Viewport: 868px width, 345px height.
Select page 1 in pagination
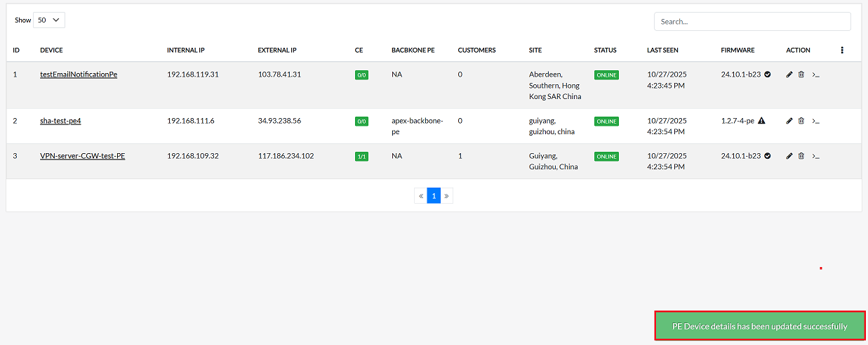pyautogui.click(x=434, y=196)
